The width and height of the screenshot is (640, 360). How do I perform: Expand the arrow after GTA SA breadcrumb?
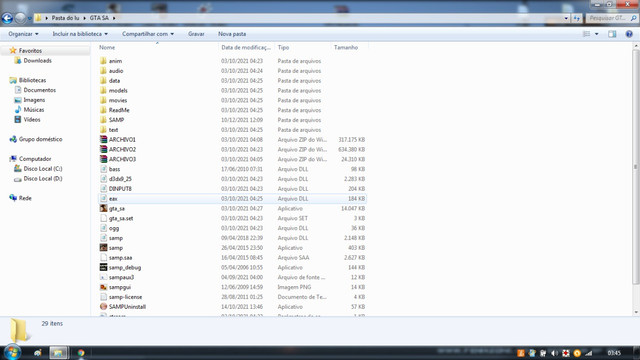[114, 18]
